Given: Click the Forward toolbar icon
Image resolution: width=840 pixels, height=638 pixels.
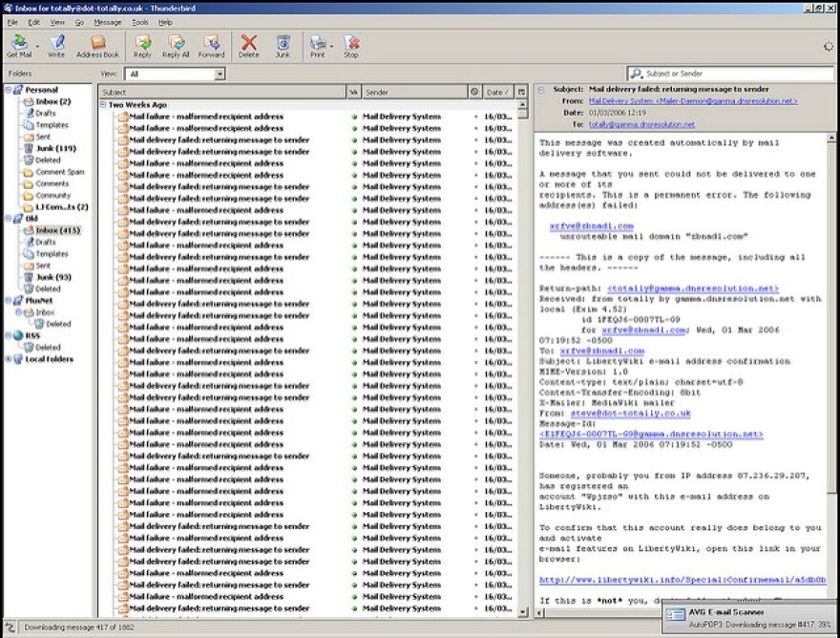Looking at the screenshot, I should point(211,46).
